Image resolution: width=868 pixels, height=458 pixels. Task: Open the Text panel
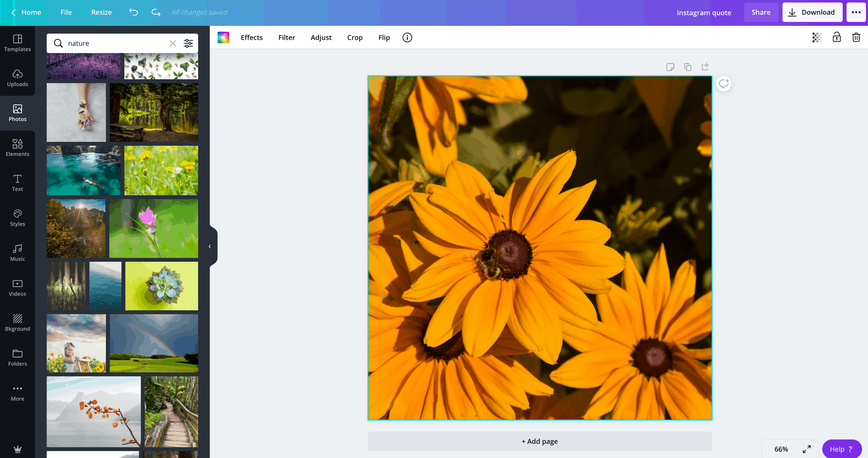click(x=17, y=183)
